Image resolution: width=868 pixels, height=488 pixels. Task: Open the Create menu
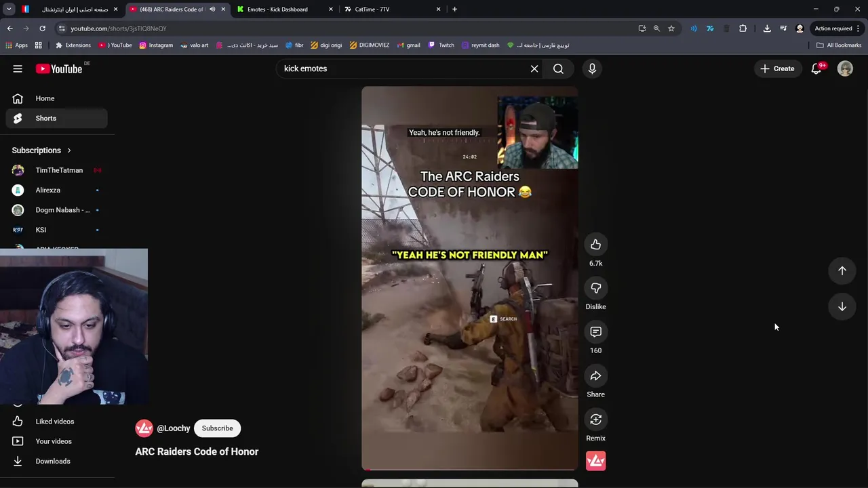pyautogui.click(x=777, y=68)
